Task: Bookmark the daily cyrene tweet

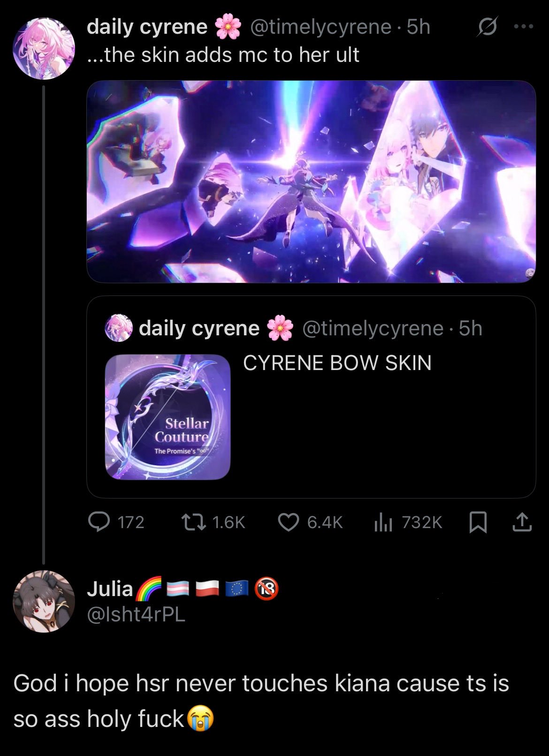Action: pos(478,522)
